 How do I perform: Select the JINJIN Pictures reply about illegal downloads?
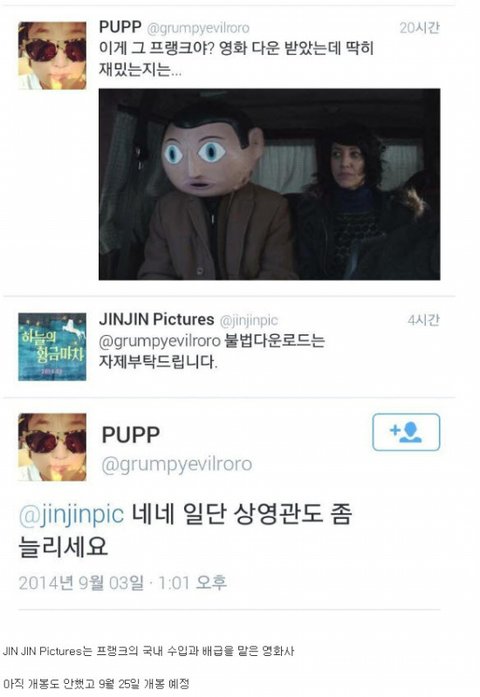pos(212,351)
